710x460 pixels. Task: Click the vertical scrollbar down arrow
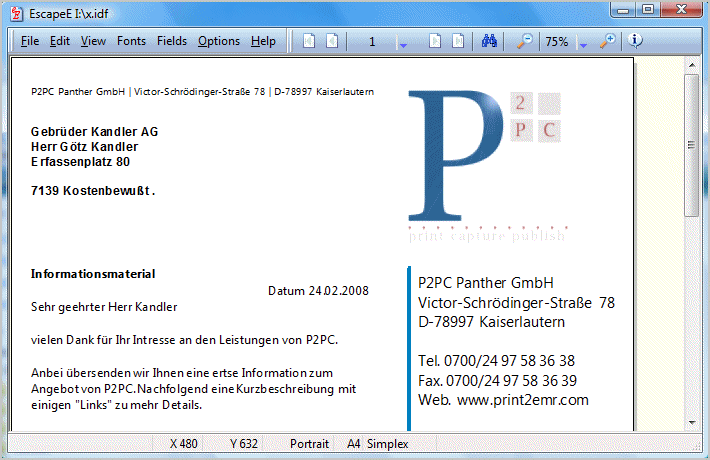[692, 423]
